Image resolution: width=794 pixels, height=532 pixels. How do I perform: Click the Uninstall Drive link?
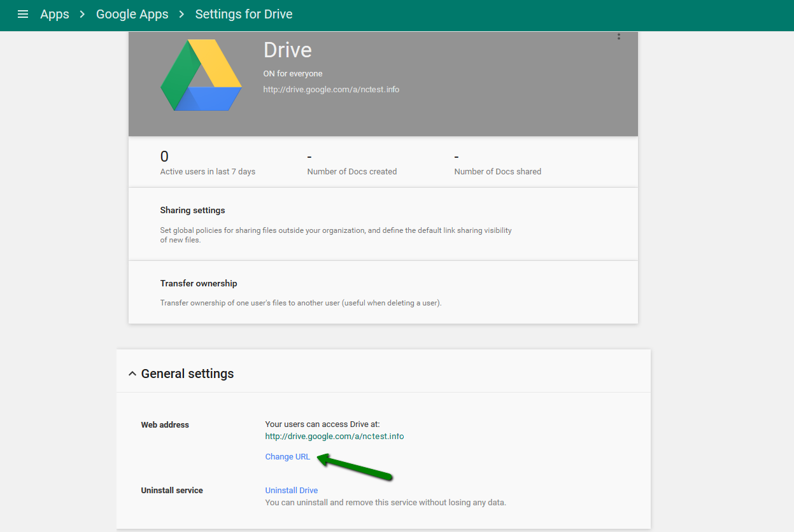(292, 491)
